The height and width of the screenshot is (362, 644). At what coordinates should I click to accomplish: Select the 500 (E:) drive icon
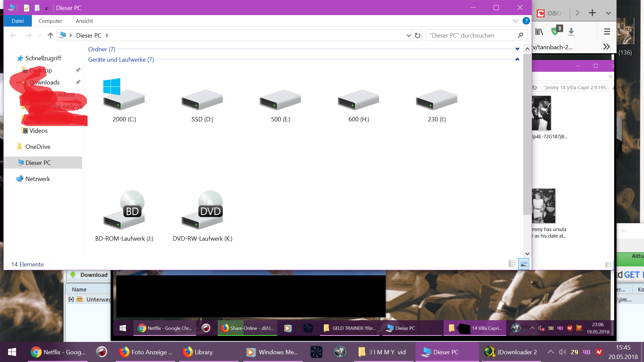point(280,100)
